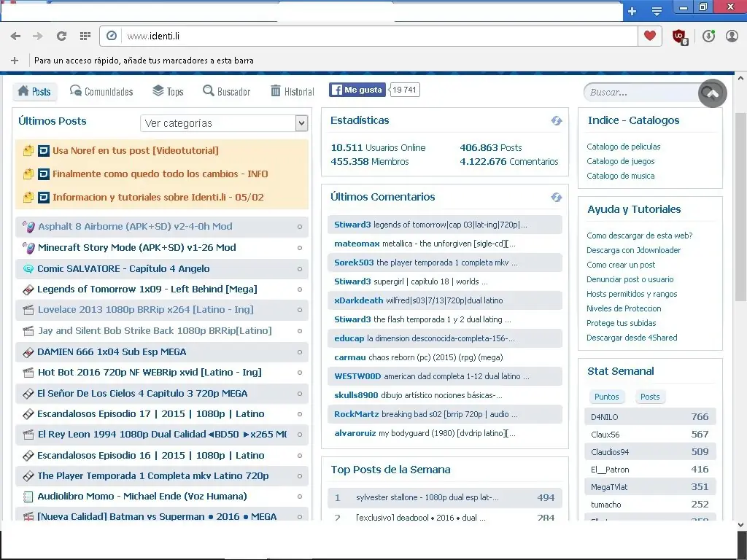Image resolution: width=747 pixels, height=560 pixels.
Task: Open Descarga con Jdownloader link
Action: click(633, 251)
